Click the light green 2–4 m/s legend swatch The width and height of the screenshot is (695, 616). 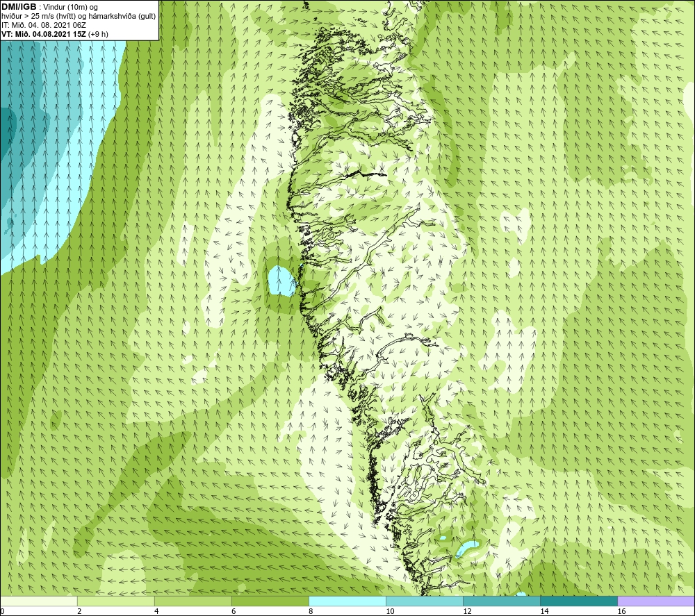[115, 601]
